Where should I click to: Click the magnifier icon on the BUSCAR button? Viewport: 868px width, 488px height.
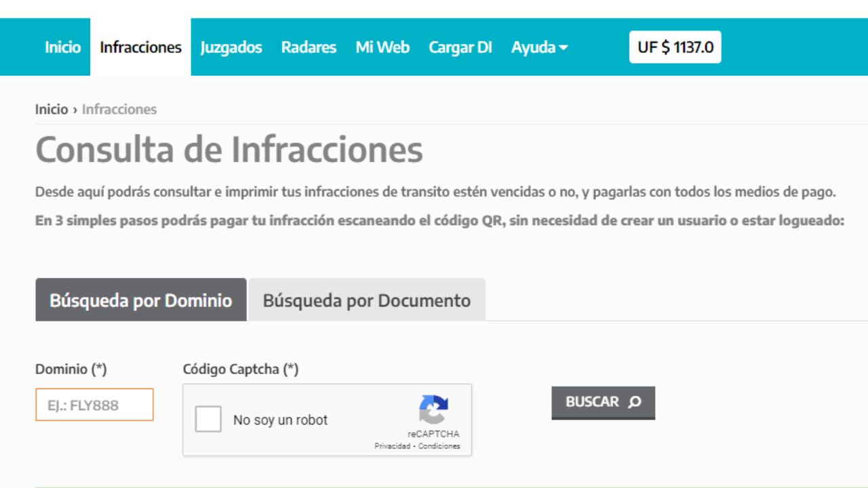pyautogui.click(x=634, y=402)
